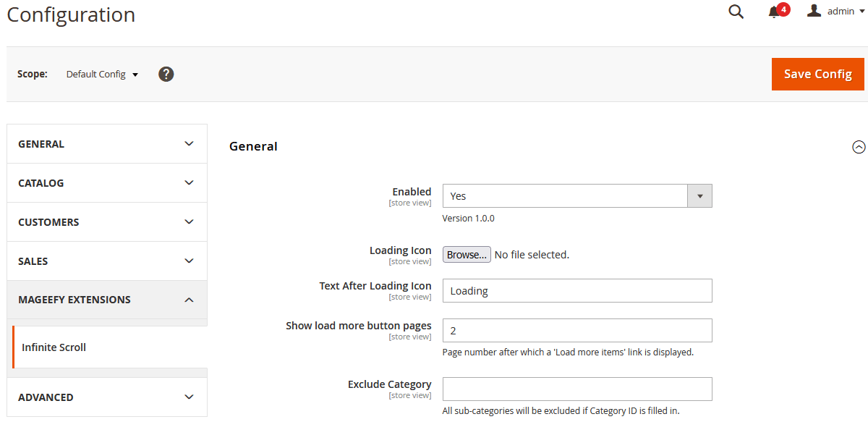Expand the CUSTOMERS sidebar section
The width and height of the screenshot is (868, 435).
coord(107,222)
